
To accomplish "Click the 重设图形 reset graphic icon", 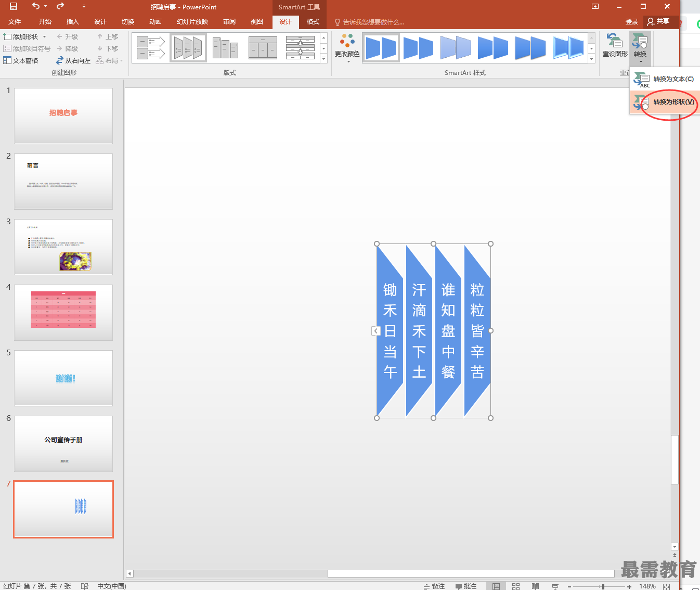I will [615, 45].
